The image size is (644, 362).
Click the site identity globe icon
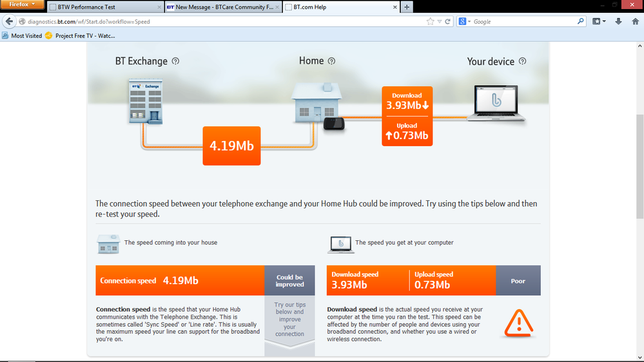[x=22, y=22]
